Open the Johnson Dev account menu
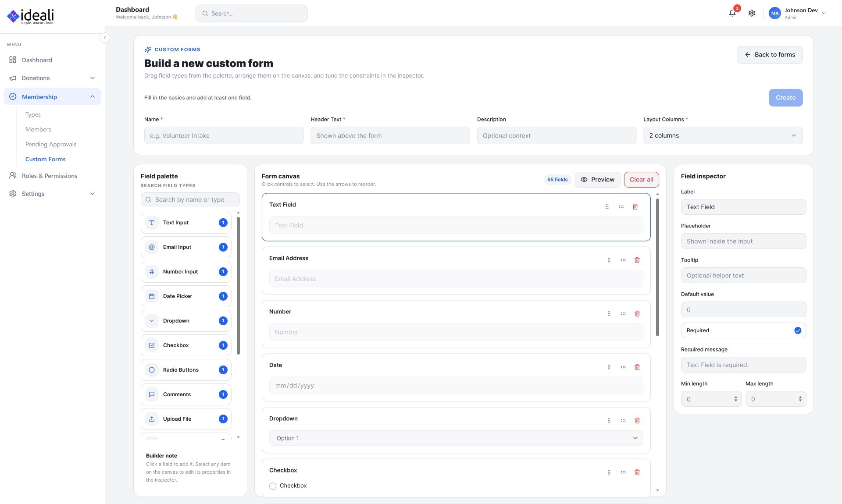Viewport: 842px width, 504px height. (x=798, y=13)
